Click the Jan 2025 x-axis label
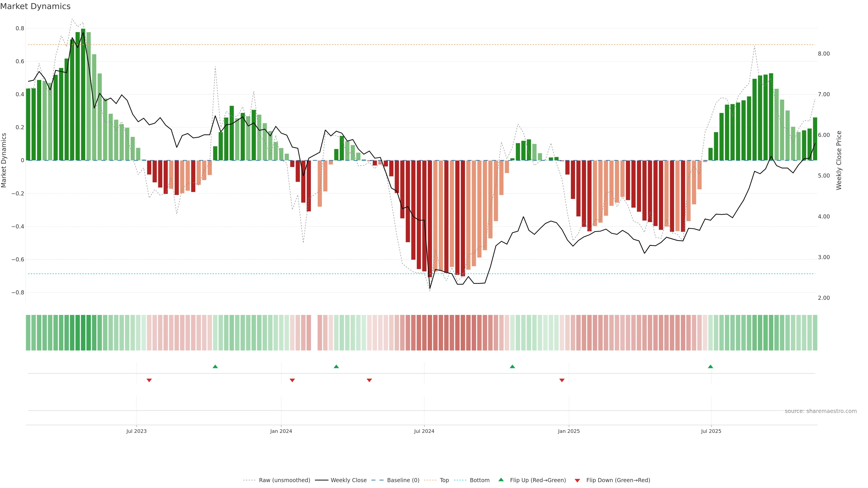This screenshot has width=868, height=488. click(x=568, y=431)
